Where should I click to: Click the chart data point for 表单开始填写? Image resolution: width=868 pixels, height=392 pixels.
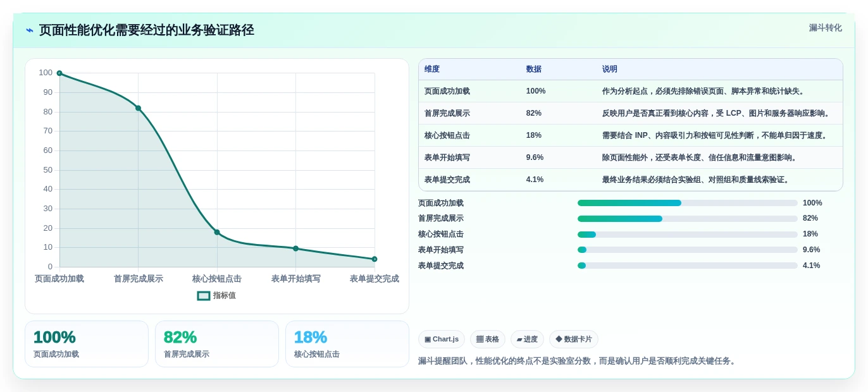(x=295, y=248)
